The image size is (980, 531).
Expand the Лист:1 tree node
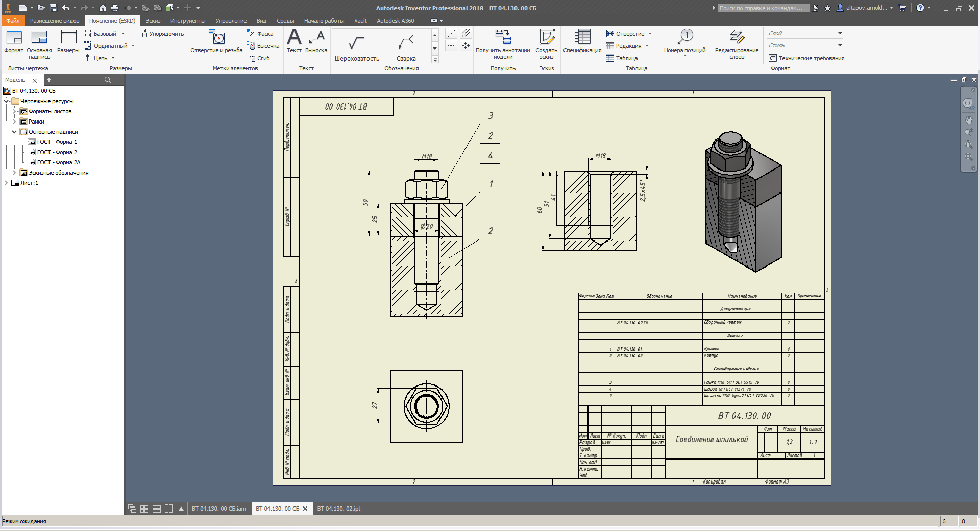click(x=6, y=183)
